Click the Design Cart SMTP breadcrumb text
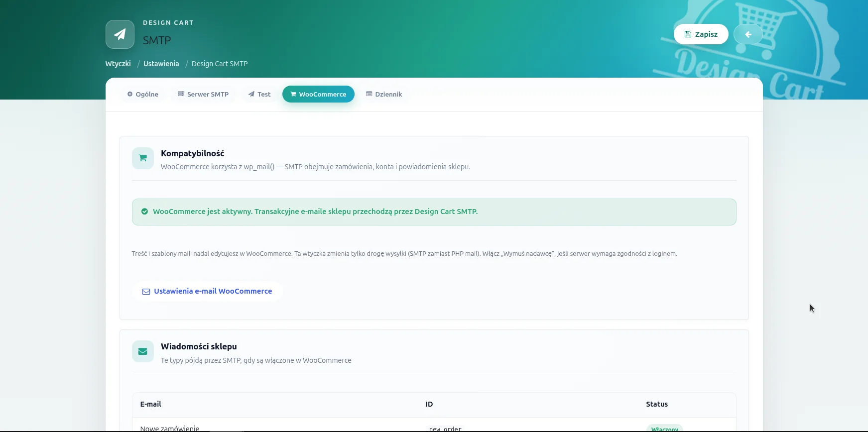 220,64
